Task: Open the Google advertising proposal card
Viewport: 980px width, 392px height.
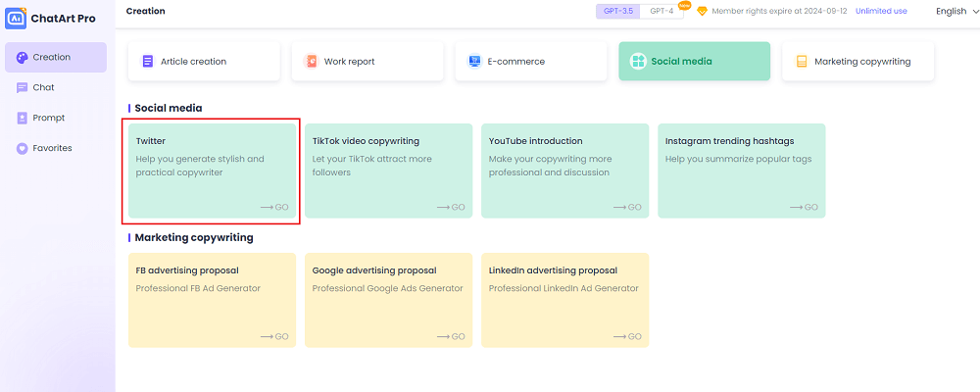Action: pyautogui.click(x=389, y=300)
